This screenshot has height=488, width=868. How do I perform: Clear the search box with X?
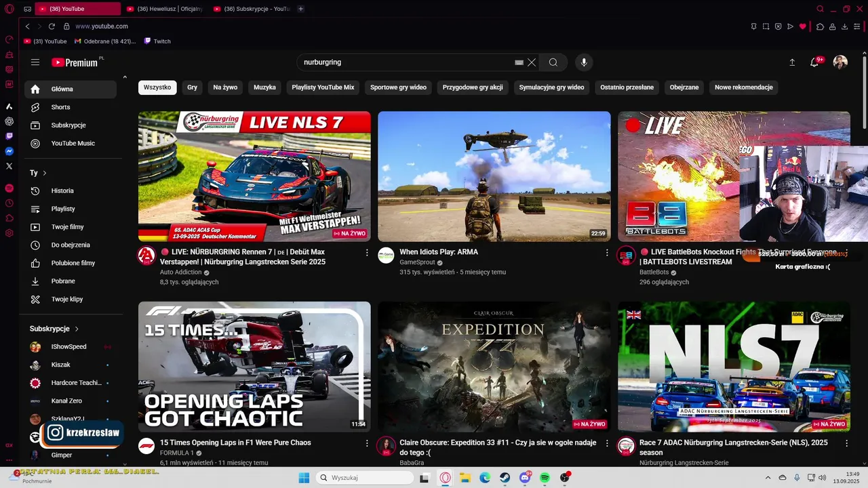(x=532, y=62)
